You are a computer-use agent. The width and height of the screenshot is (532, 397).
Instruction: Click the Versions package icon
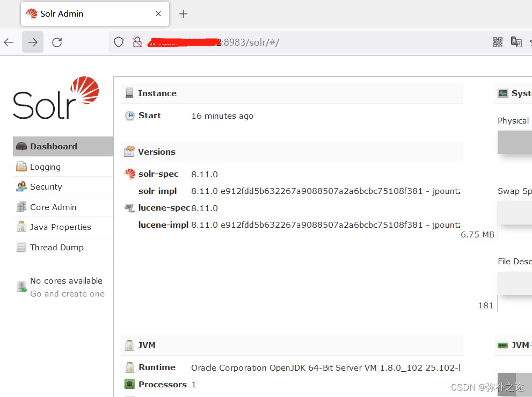tap(129, 151)
